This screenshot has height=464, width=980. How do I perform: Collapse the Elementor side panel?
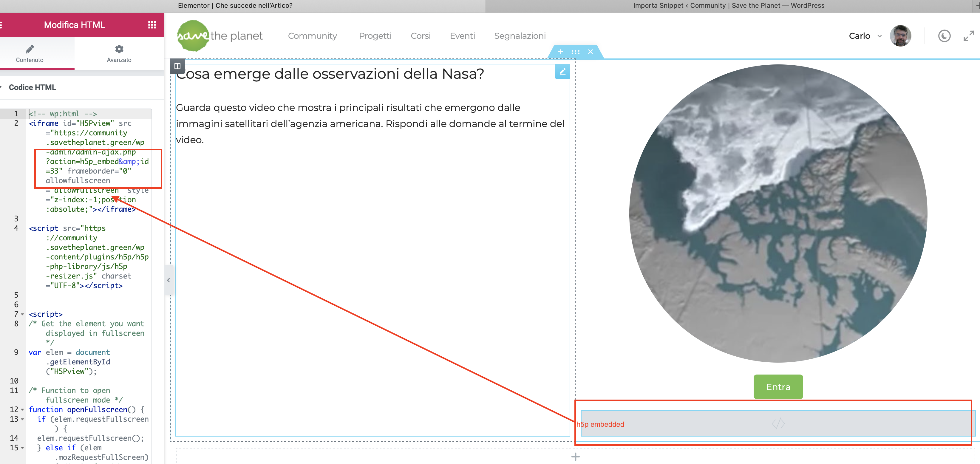click(169, 280)
